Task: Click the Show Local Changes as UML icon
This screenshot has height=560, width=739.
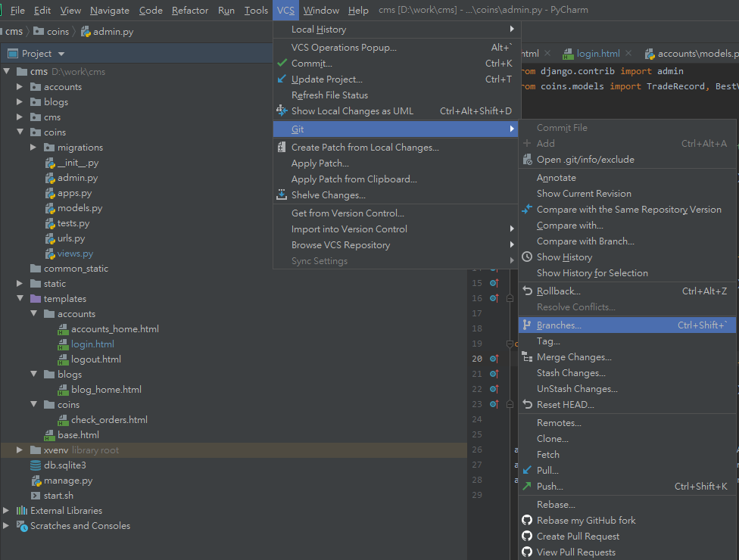Action: [282, 110]
